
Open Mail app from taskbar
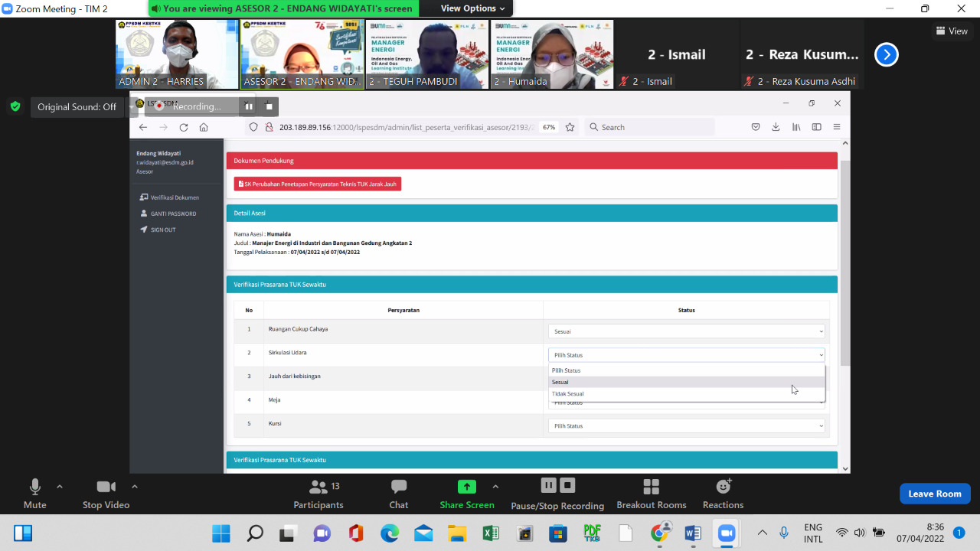423,533
